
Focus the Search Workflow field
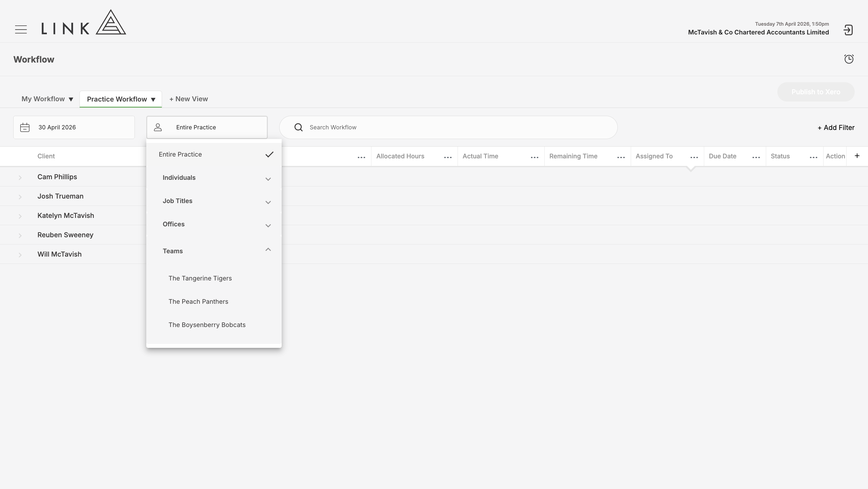point(448,128)
